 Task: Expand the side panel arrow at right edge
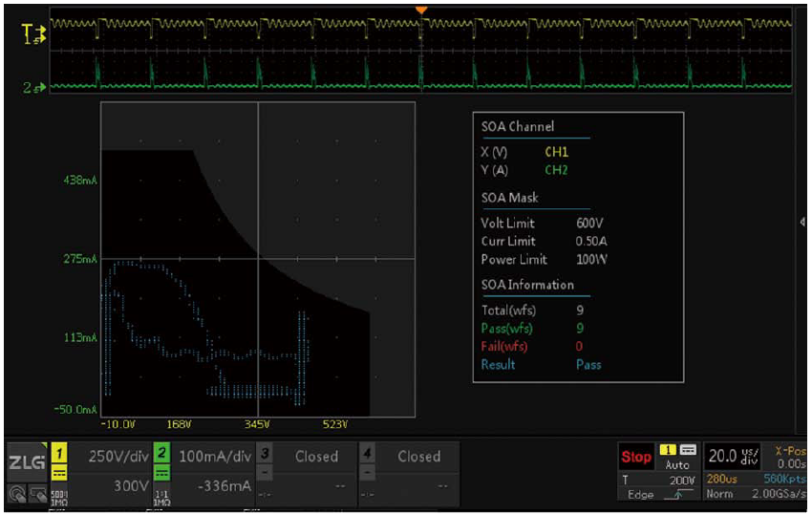coord(802,222)
